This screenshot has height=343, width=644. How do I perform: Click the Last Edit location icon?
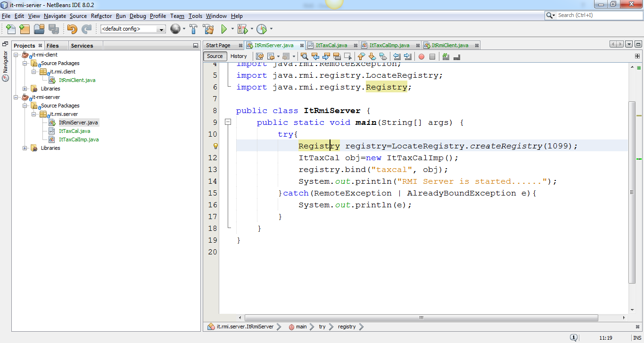[260, 57]
